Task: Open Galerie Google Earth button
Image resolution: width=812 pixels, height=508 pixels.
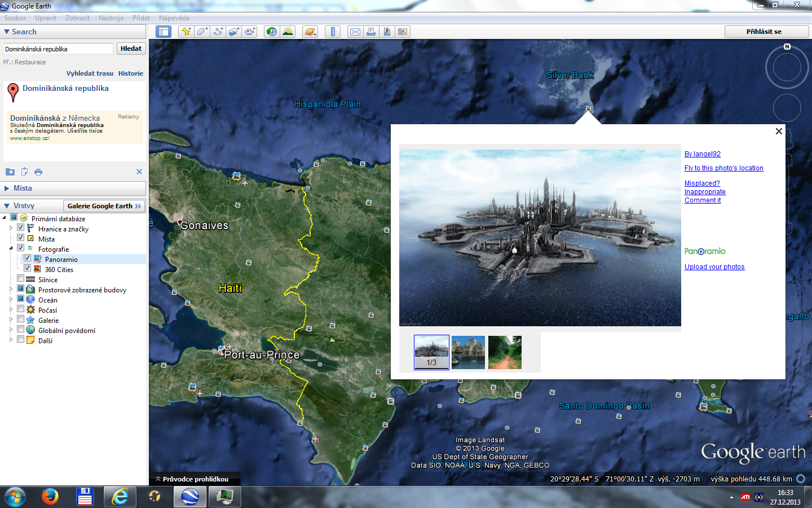Action: (104, 206)
